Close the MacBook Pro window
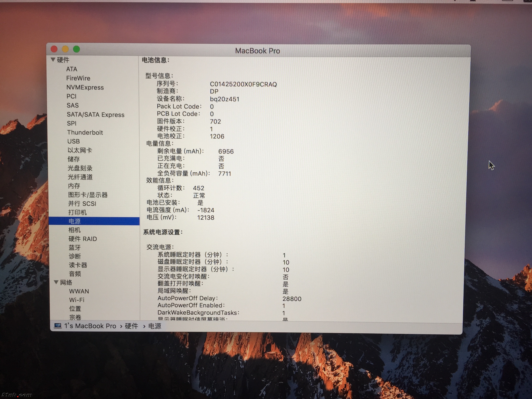 coord(54,49)
